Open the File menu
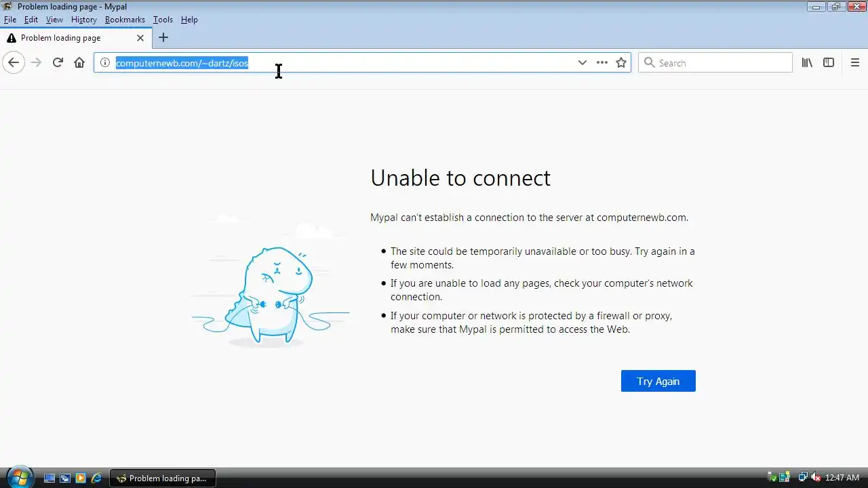Screen dimensions: 868x488 coord(10,20)
